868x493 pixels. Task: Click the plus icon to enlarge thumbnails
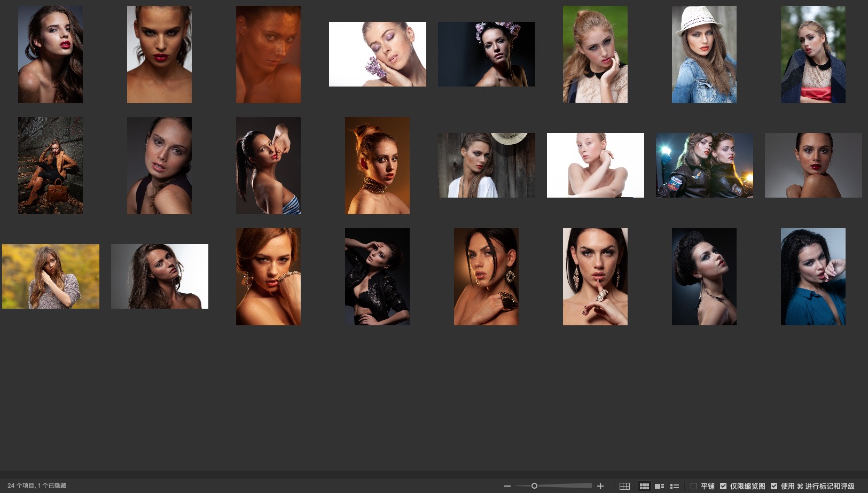coord(600,486)
